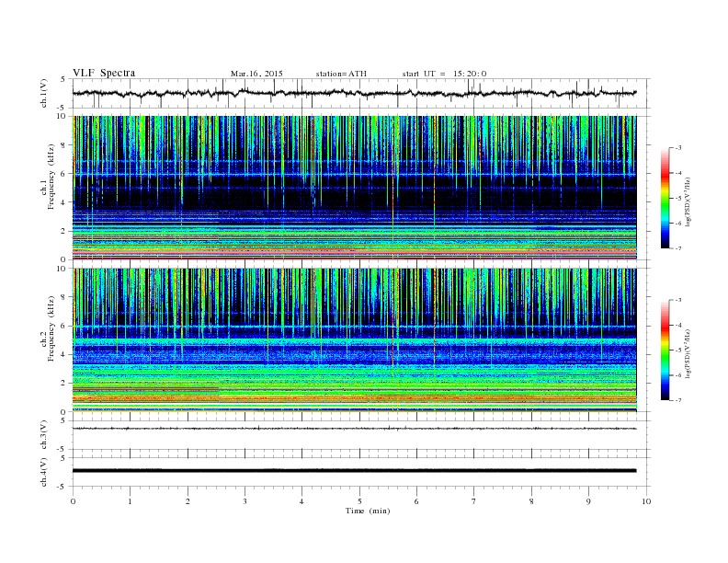728x563 pixels.
Task: Click time axis tick label "2"
Action: 188,501
